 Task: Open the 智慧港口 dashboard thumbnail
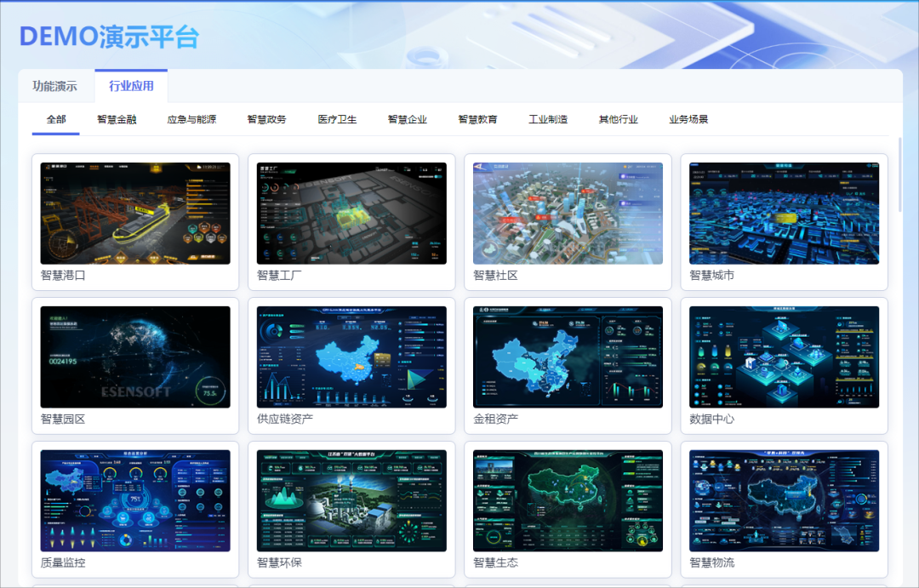(135, 214)
